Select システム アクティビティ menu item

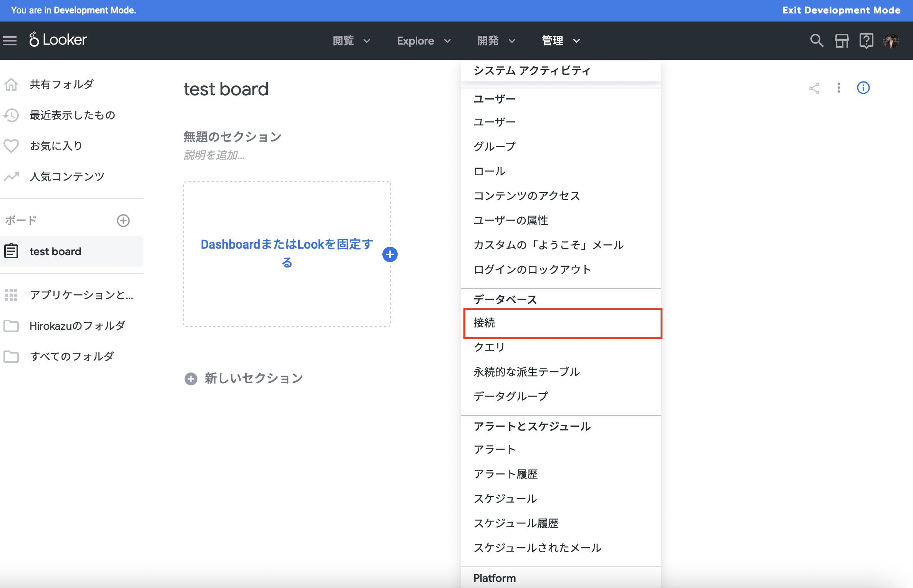coord(532,70)
